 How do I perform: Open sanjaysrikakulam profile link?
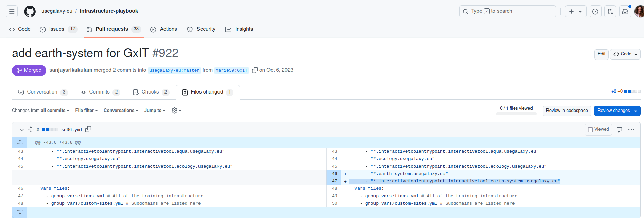click(x=71, y=70)
